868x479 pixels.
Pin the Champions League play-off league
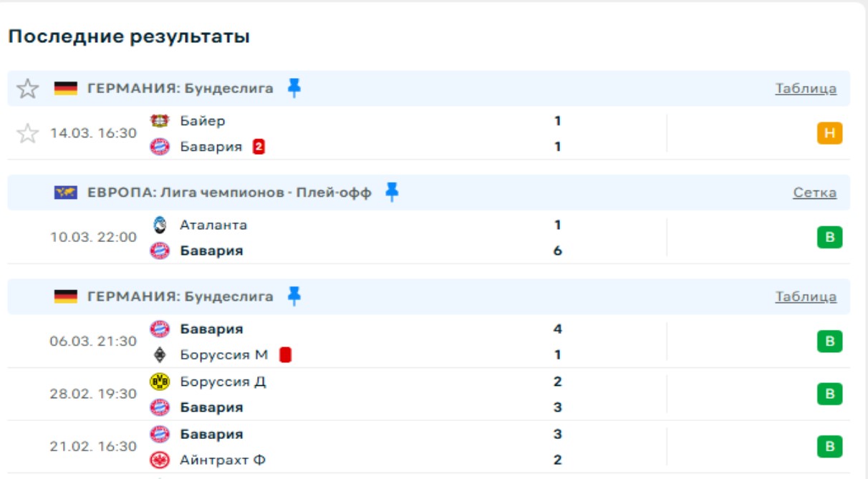tap(392, 192)
